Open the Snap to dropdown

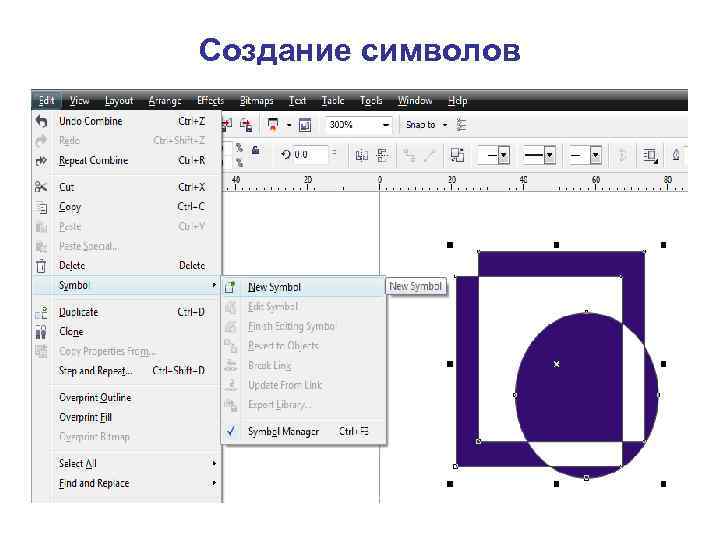coord(427,125)
